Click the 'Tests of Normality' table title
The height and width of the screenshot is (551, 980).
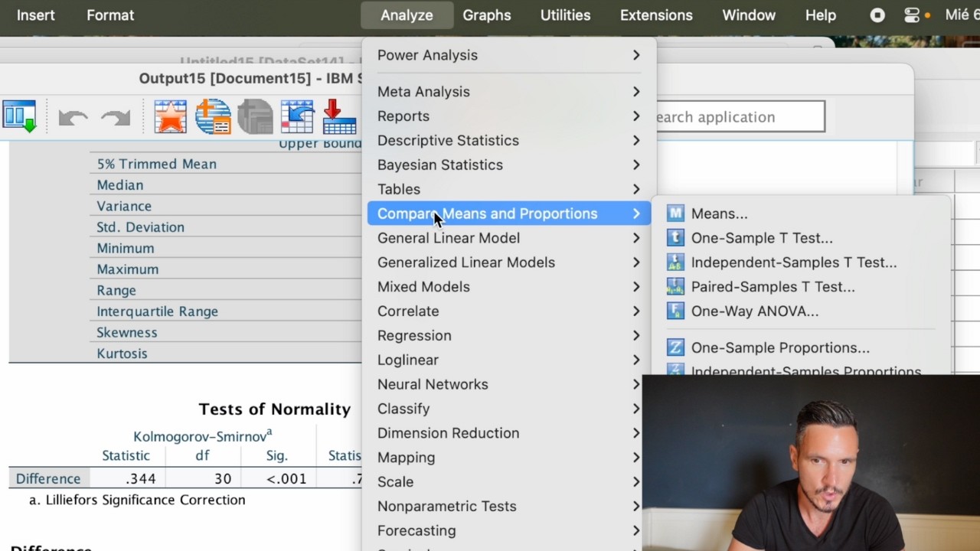pyautogui.click(x=275, y=409)
